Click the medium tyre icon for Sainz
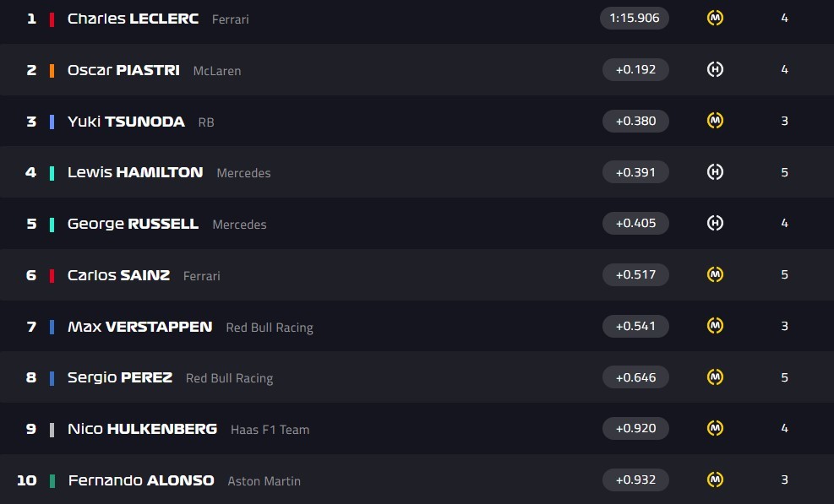This screenshot has height=504, width=834. [715, 274]
